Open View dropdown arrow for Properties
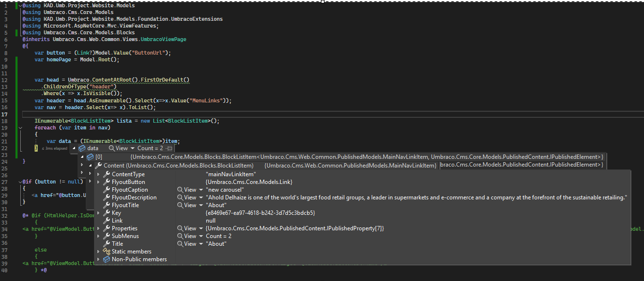644x281 pixels. coord(201,228)
